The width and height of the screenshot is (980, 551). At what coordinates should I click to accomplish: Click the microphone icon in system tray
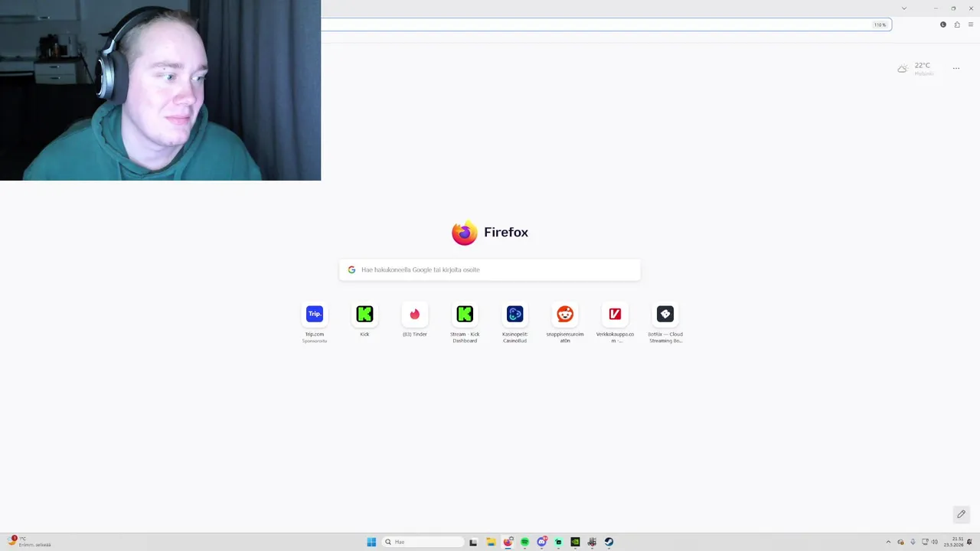coord(913,542)
